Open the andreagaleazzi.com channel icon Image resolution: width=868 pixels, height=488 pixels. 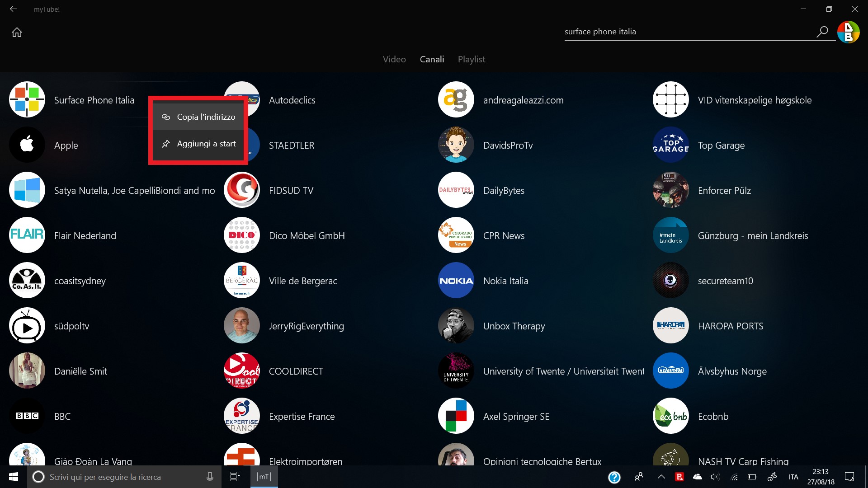pos(456,99)
